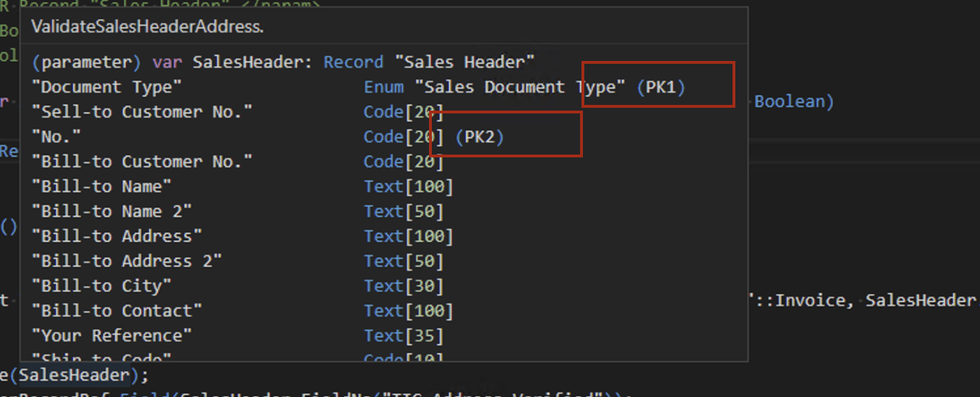The image size is (980, 397).
Task: Click the "Your Reference" field entry
Action: 112,335
